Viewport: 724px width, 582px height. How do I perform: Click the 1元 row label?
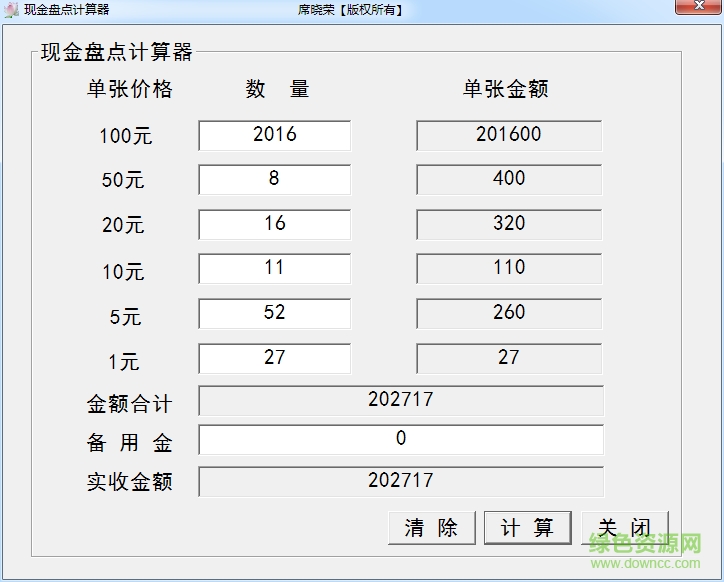(124, 361)
